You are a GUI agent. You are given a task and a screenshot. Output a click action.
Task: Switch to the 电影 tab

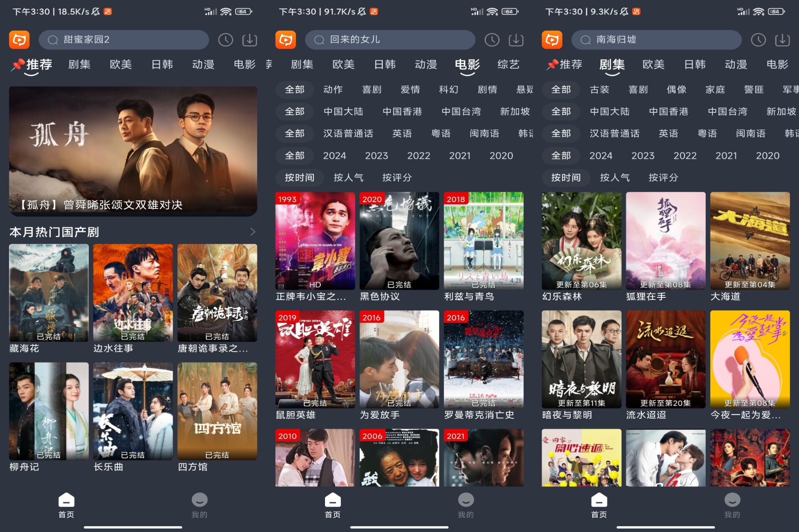467,64
